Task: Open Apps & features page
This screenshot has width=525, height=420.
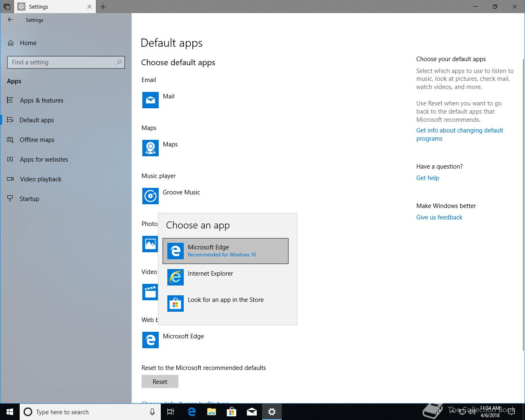Action: point(66,100)
